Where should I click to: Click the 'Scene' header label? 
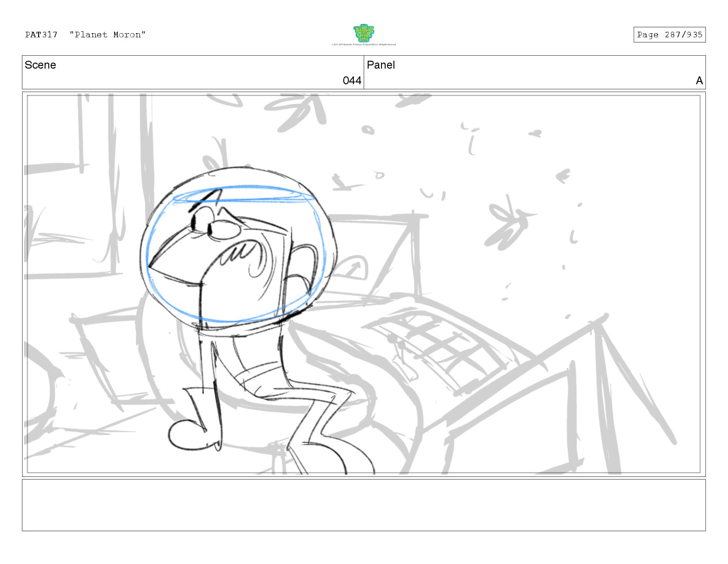[40, 65]
